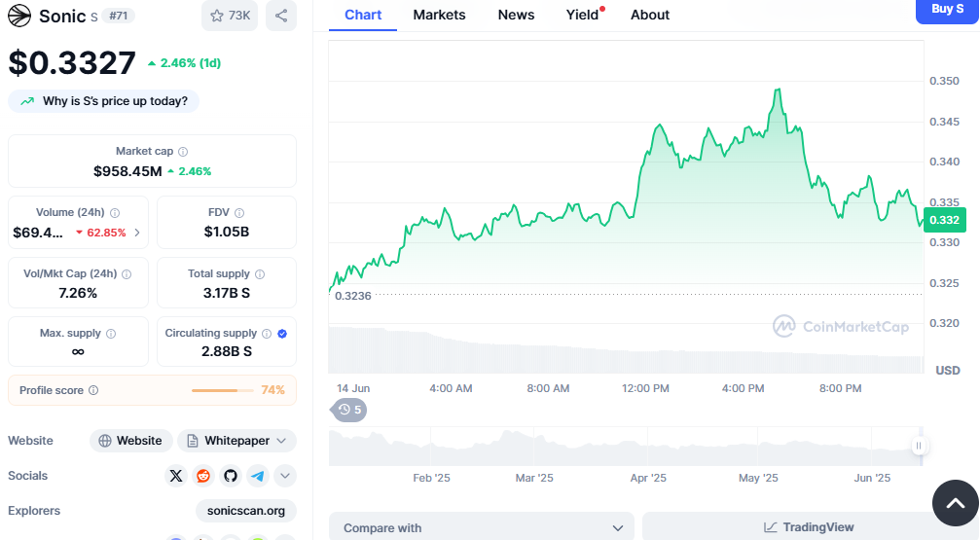
Task: Open the chart history events badge
Action: point(348,410)
